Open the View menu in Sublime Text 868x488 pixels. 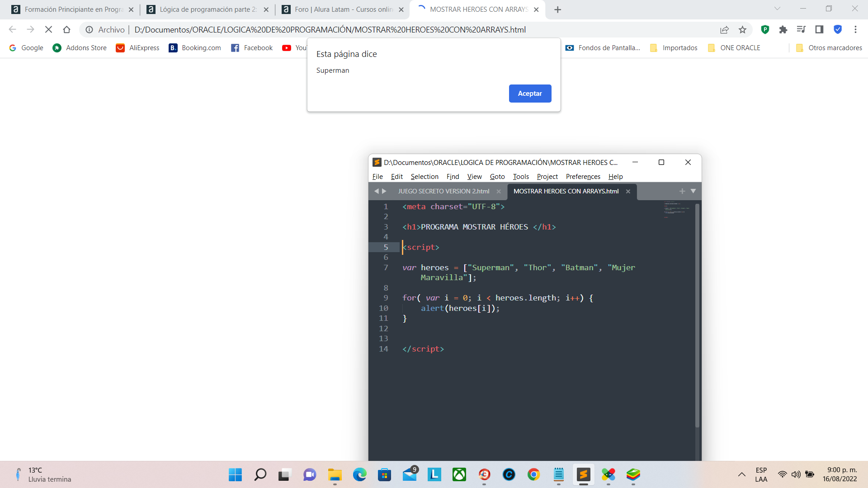474,177
